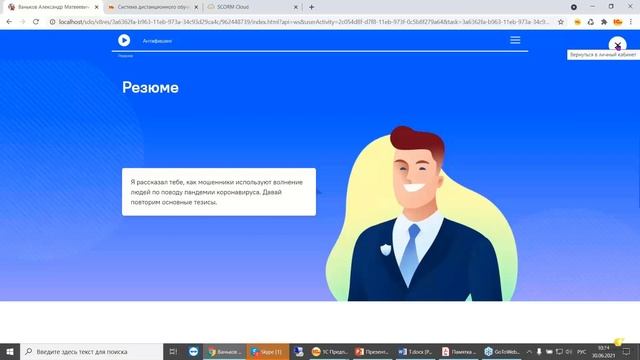This screenshot has height=360, width=640.
Task: Click the round media indicator in title bar
Action: 573,7
